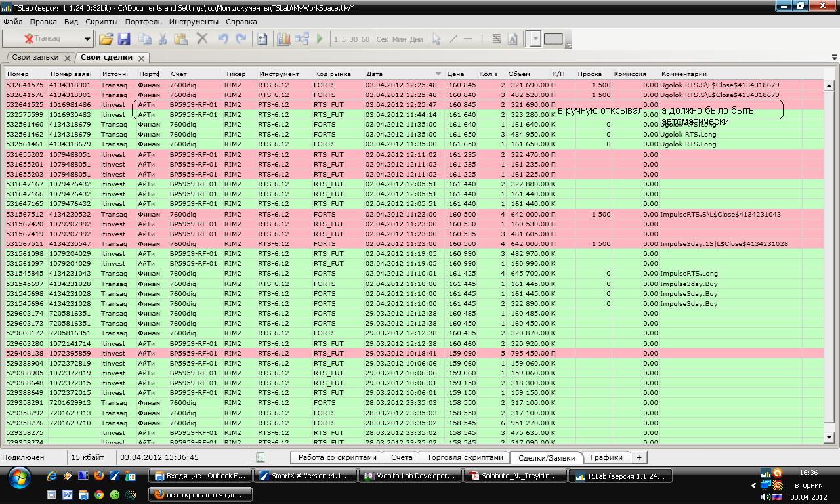Click the bar chart icon in toolbar

[283, 39]
